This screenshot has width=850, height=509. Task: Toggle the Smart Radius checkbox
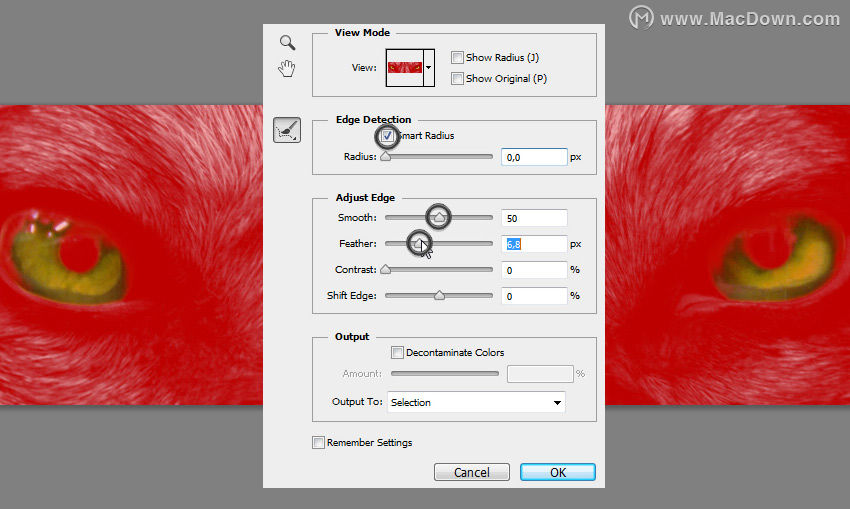(x=387, y=136)
